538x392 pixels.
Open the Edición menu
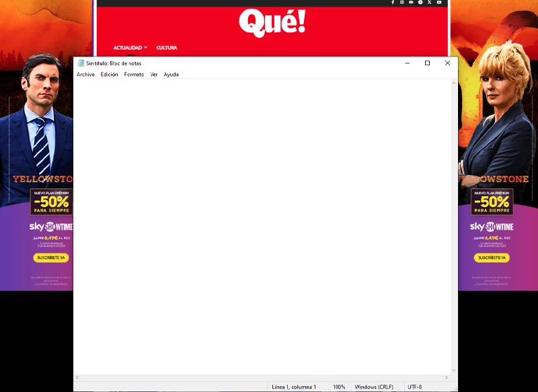pos(109,75)
